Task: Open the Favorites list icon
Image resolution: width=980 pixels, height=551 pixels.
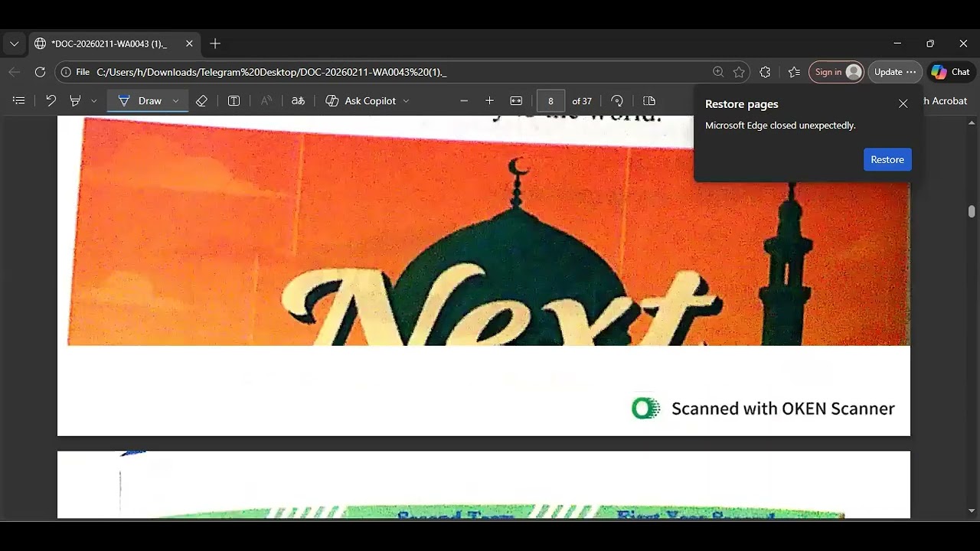Action: point(794,72)
